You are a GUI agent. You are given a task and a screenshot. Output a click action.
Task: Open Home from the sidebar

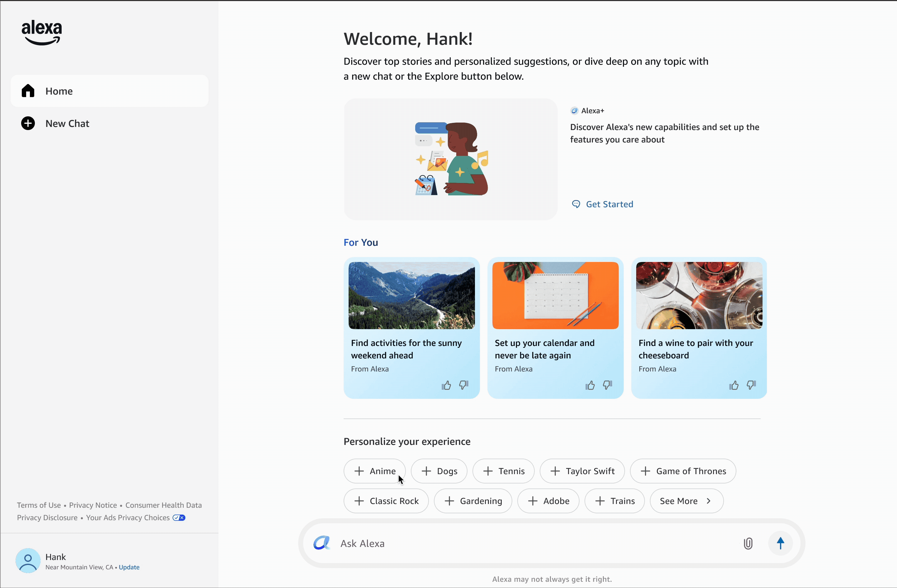click(110, 91)
